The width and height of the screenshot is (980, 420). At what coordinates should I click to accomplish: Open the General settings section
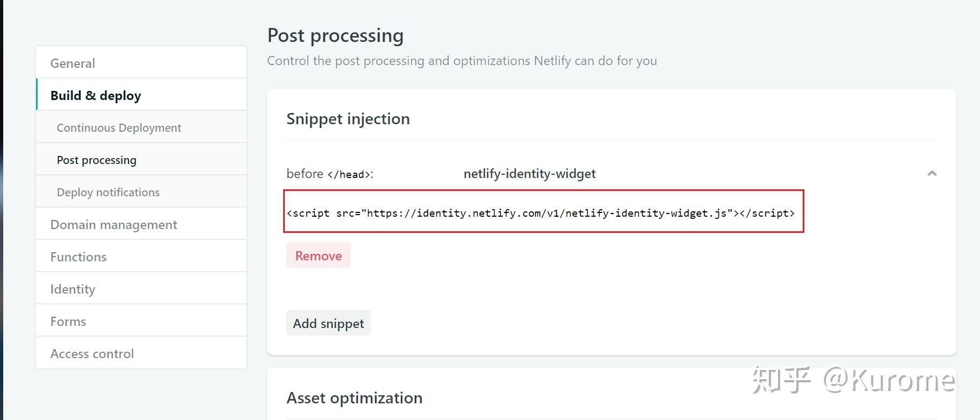[141, 62]
